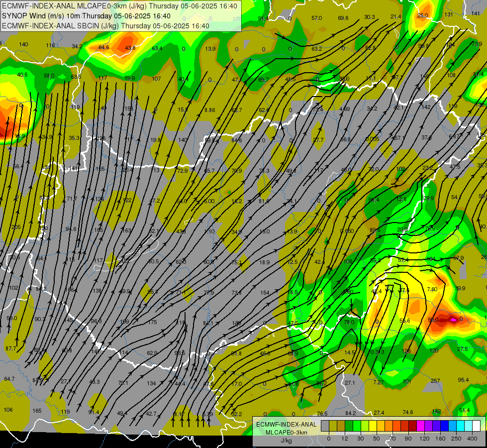The height and width of the screenshot is (448, 487).
Task: Click map value 87.7
Action: (11, 348)
